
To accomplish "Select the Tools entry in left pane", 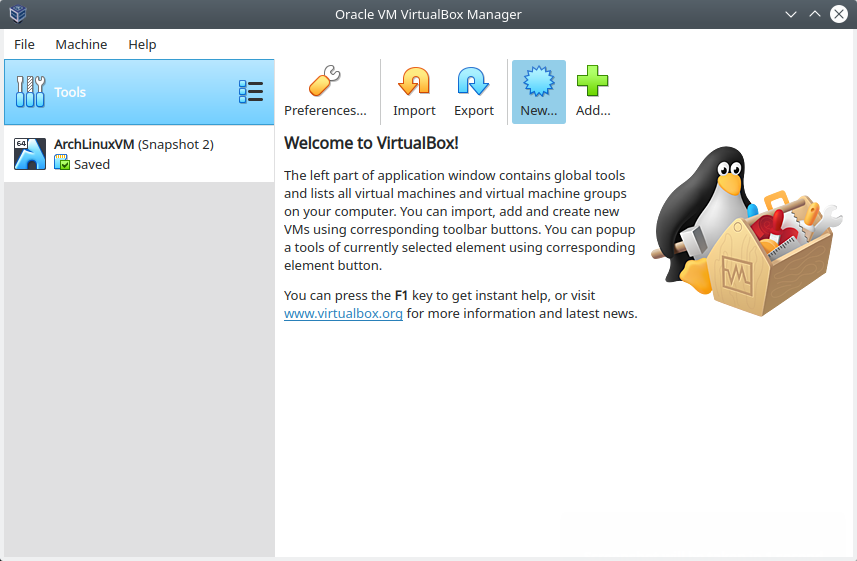I will pos(139,92).
